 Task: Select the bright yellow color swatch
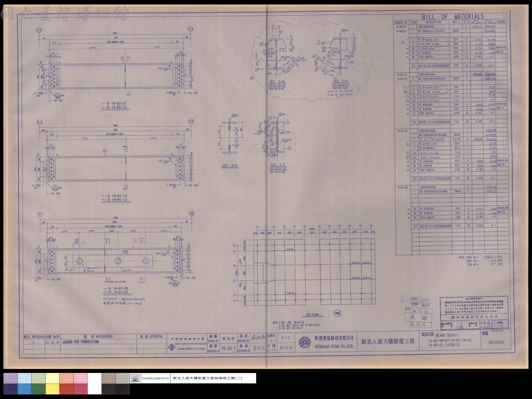coord(52,389)
